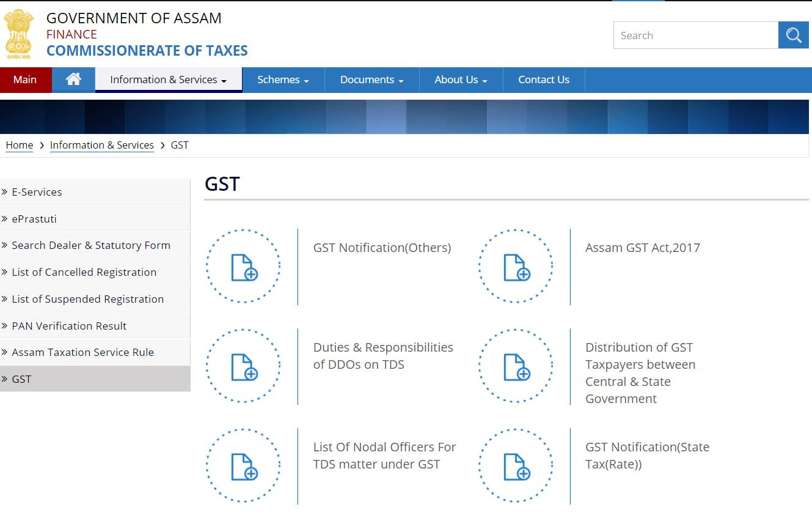Select PAN Verification Result in sidebar
The height and width of the screenshot is (518, 812).
tap(69, 326)
